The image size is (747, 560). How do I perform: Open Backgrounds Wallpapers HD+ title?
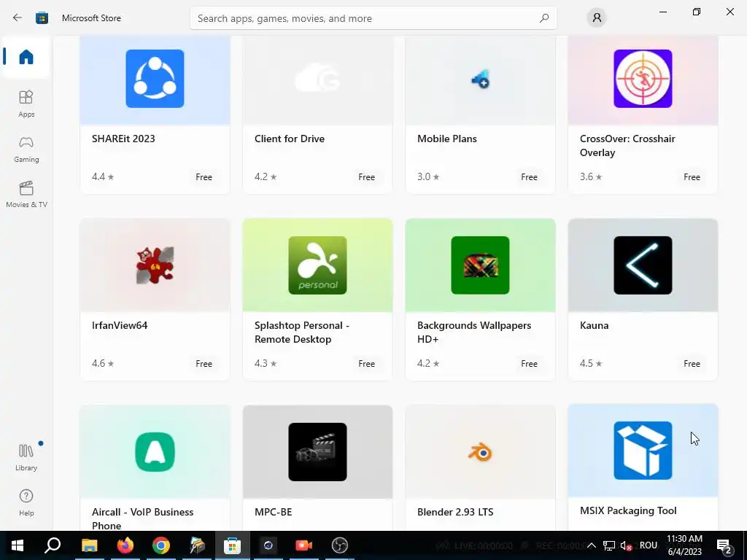(474, 332)
